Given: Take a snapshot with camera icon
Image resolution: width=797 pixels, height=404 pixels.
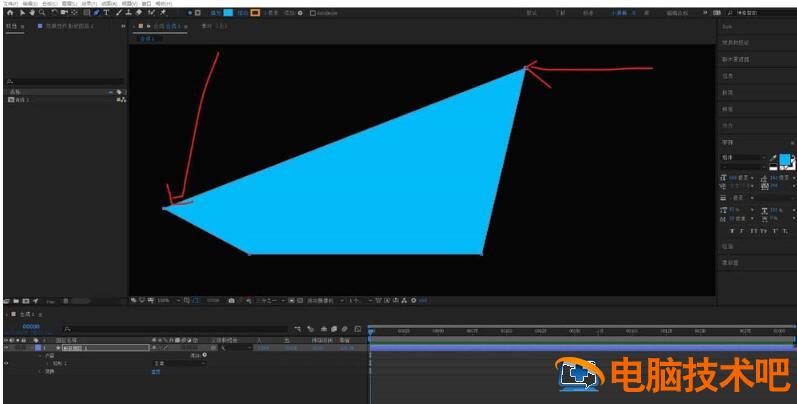Looking at the screenshot, I should click(x=231, y=301).
